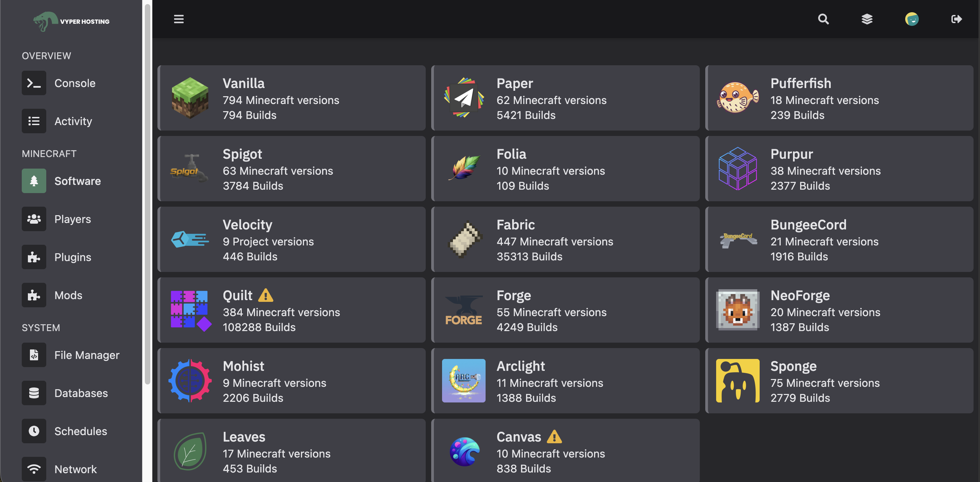
Task: Open the Schedules section
Action: [80, 431]
